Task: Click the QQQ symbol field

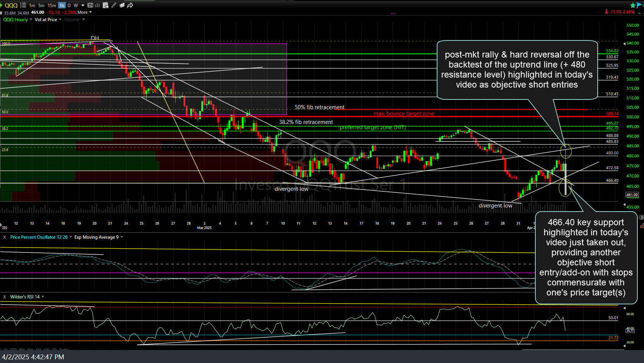Action: 11,5
